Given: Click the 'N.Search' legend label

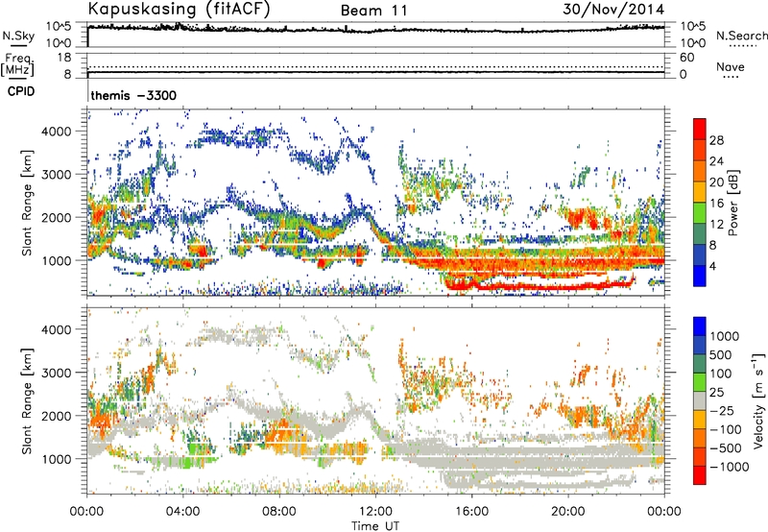Looking at the screenshot, I should click(741, 36).
